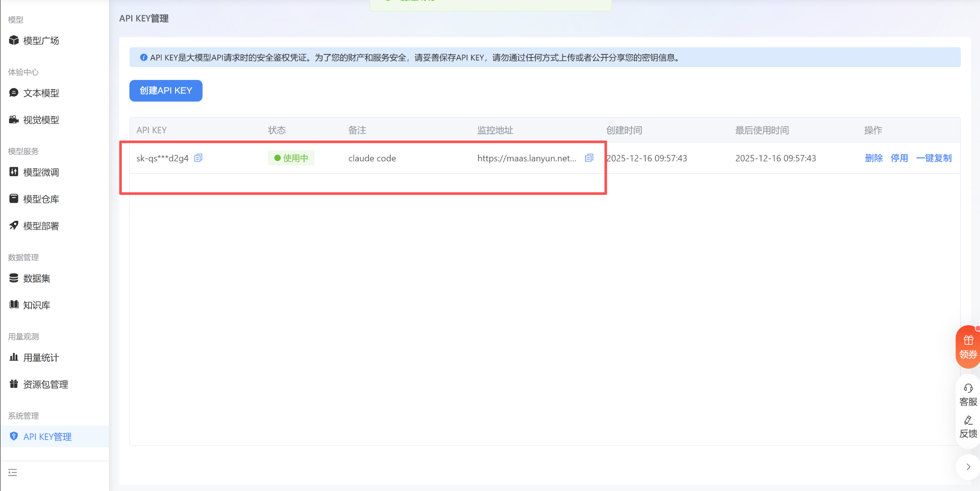This screenshot has height=491, width=980.
Task: Click the coupon gift icon
Action: click(x=968, y=341)
